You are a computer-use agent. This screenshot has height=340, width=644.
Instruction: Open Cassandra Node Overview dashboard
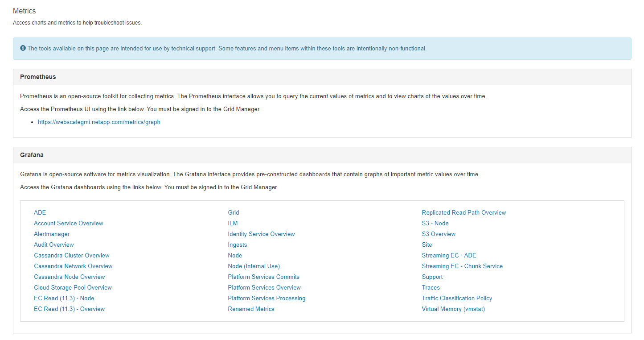pyautogui.click(x=70, y=277)
